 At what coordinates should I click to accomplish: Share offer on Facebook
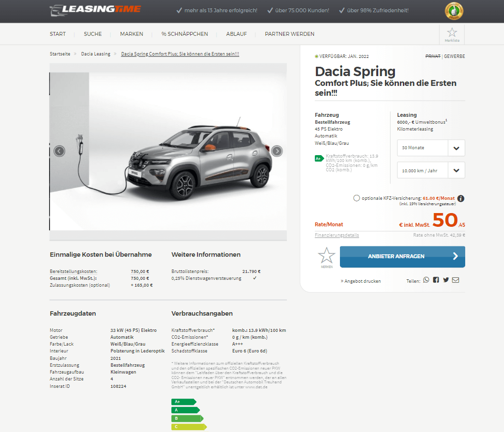[x=436, y=280]
